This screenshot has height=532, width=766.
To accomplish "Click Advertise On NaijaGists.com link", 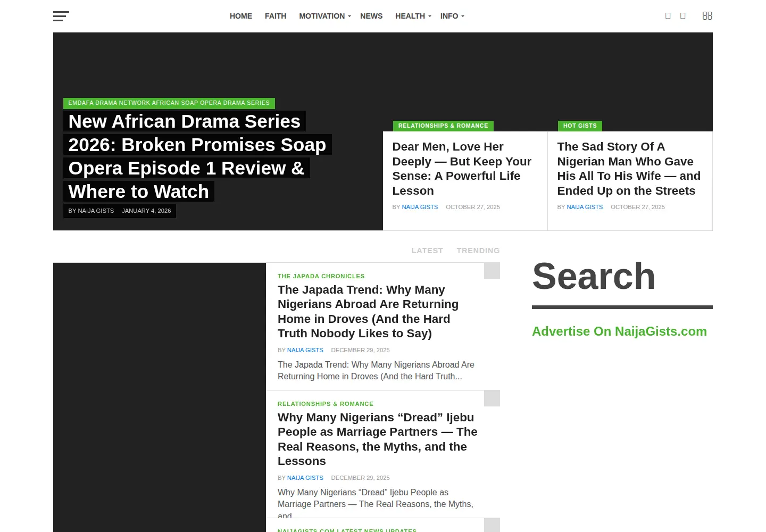I will [620, 331].
